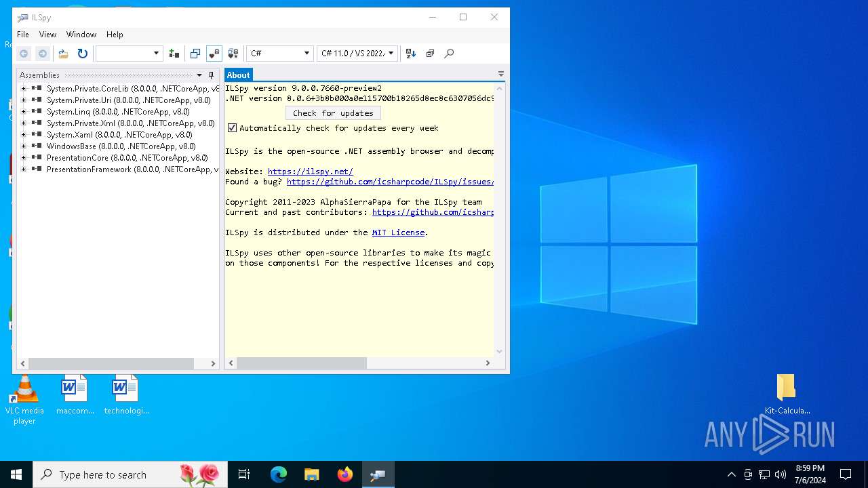The width and height of the screenshot is (868, 488).
Task: Reload assemblies with the refresh icon
Action: point(83,54)
